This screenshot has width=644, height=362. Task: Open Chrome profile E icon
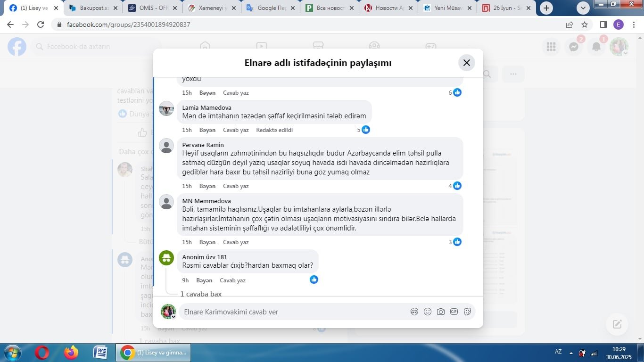619,25
